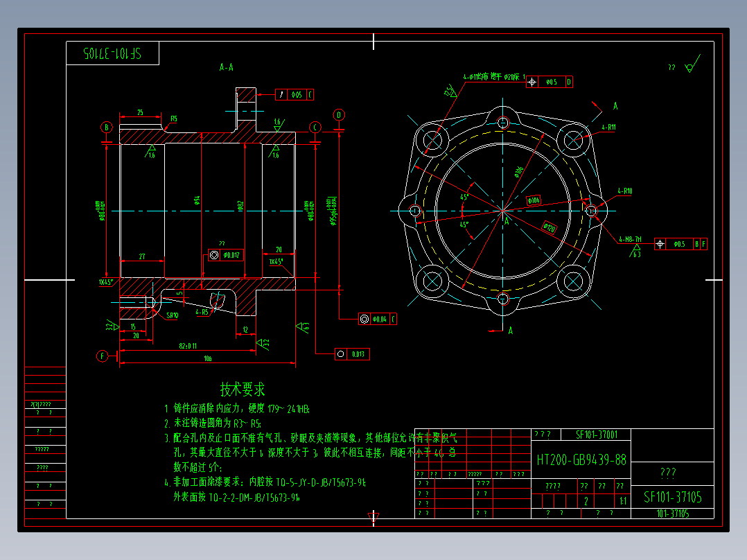The image size is (747, 560).
Task: Click the 'A-A' section view label
Action: click(x=227, y=67)
